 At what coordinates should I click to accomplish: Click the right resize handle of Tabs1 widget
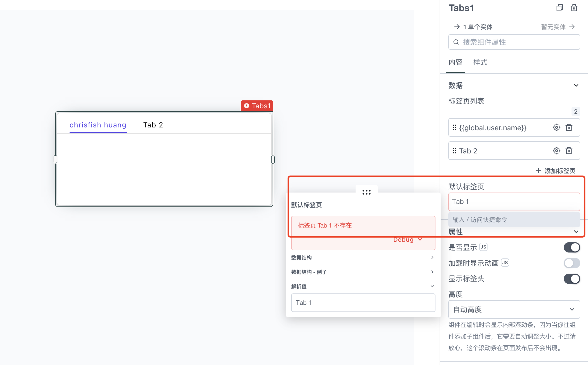[273, 159]
